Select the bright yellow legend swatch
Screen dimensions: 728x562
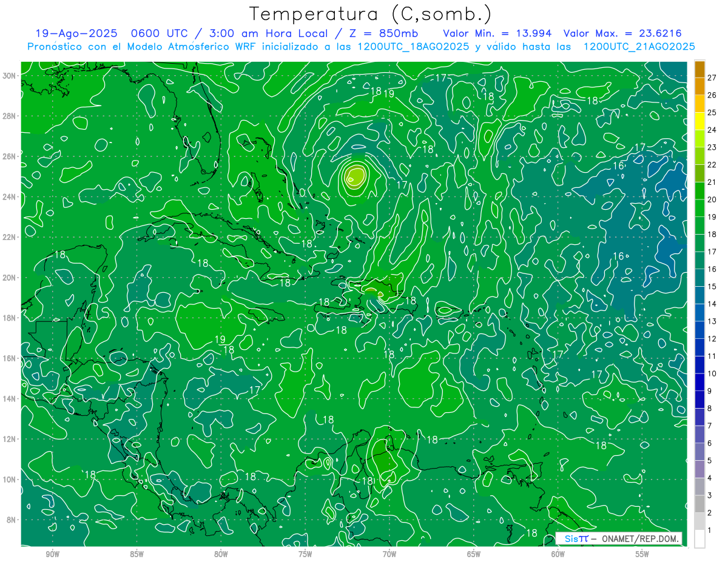[x=699, y=121]
